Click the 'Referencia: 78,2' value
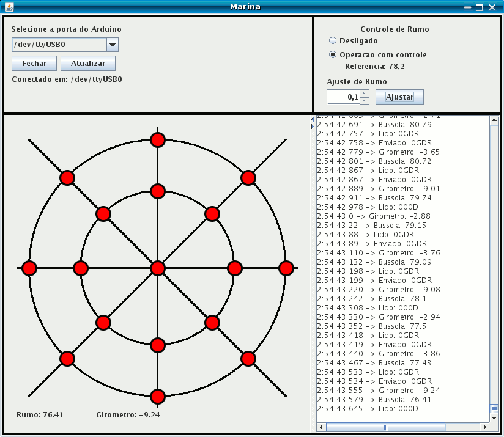 point(375,67)
